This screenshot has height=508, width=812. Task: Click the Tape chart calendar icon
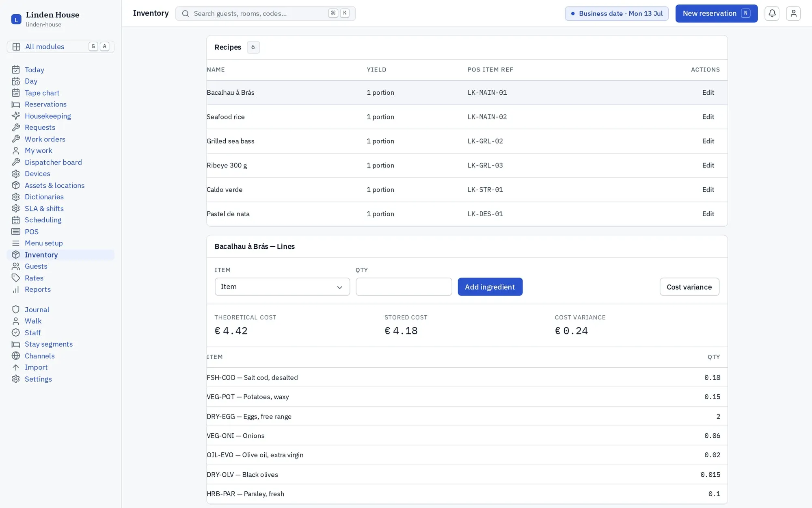16,93
